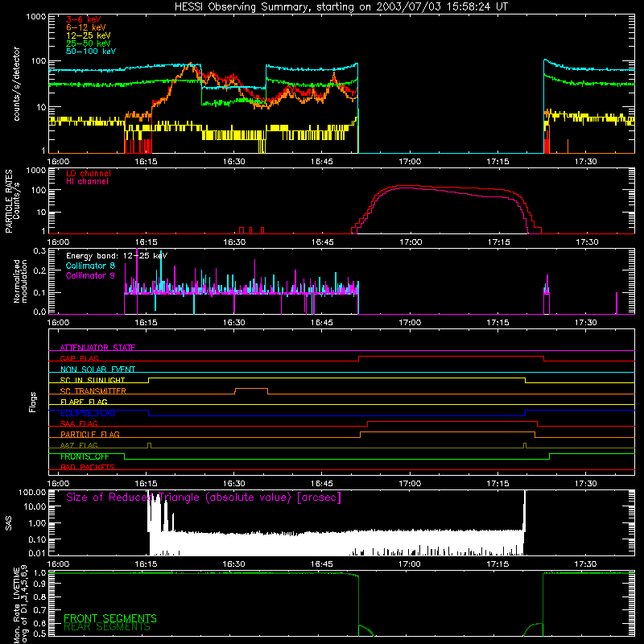
Task: Click the PARTICLE FLAG label
Action: click(90, 434)
